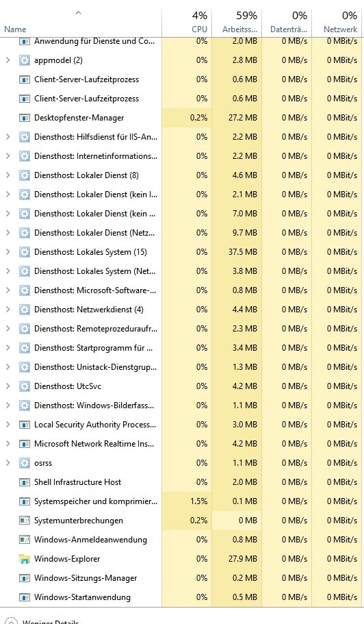This screenshot has width=364, height=624.
Task: Click gear icon of Diensthost: Lokales System (15)
Action: pyautogui.click(x=25, y=252)
